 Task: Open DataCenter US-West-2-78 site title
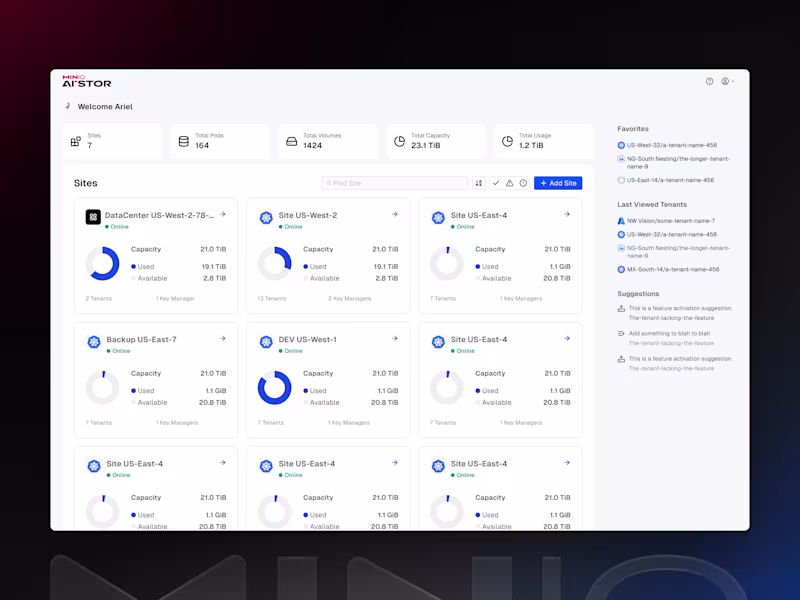pos(159,215)
